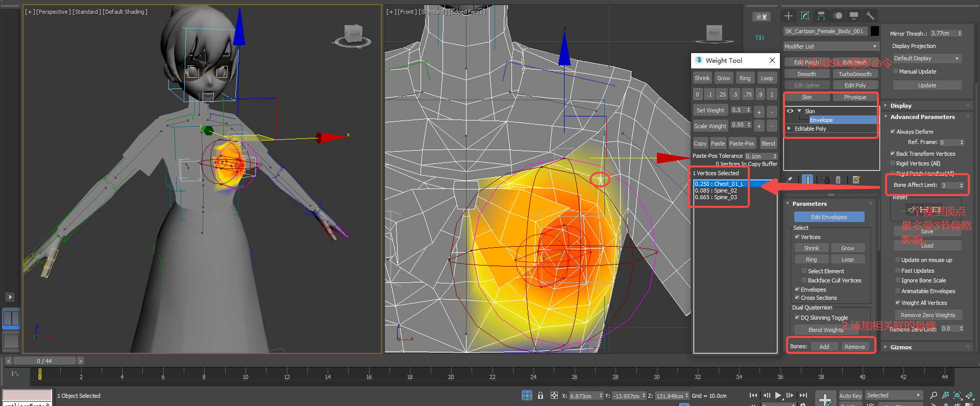Toggle DQ Skinning Toggle checkbox

(797, 317)
